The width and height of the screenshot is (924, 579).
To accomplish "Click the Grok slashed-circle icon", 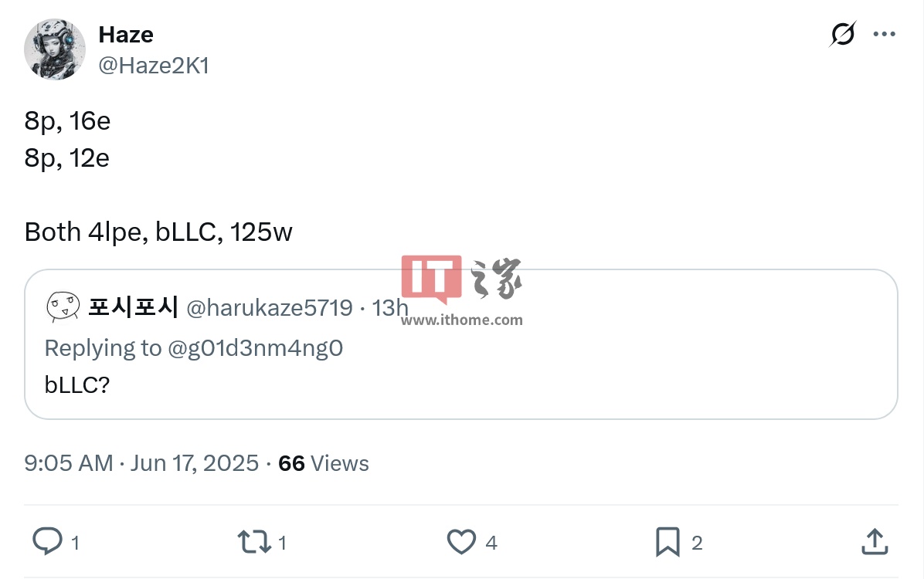I will [x=843, y=33].
